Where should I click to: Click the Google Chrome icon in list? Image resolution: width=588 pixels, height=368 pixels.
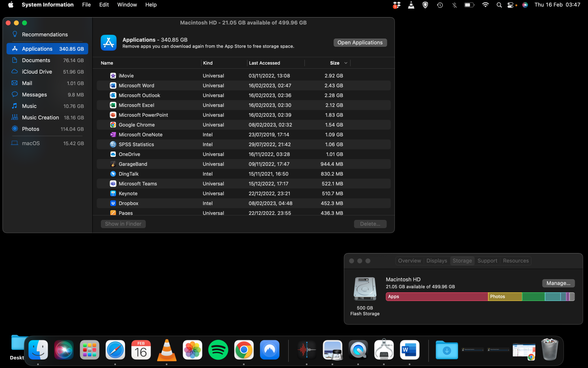click(113, 125)
